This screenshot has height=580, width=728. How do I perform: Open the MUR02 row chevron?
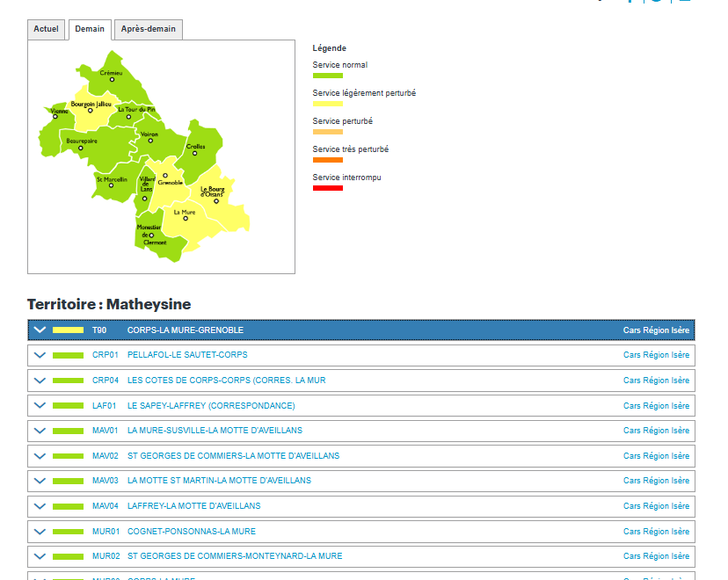click(39, 556)
